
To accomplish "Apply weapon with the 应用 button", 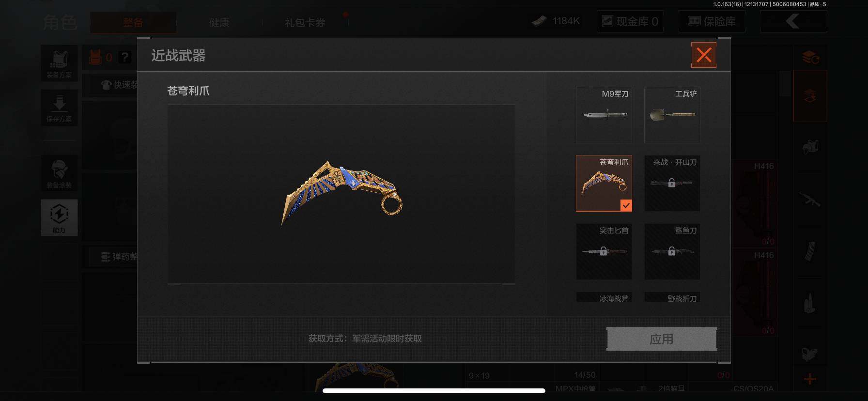I will click(662, 339).
